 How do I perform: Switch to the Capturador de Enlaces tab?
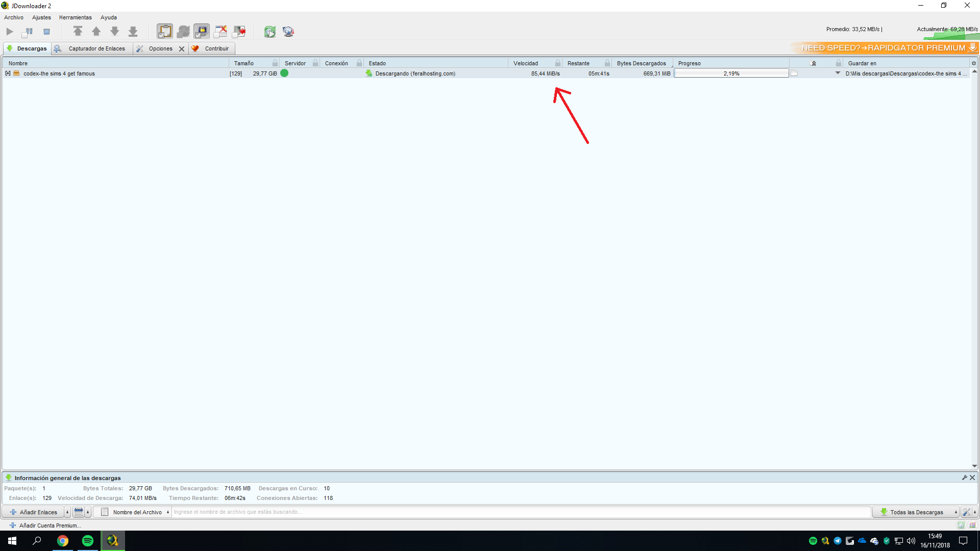(x=96, y=48)
